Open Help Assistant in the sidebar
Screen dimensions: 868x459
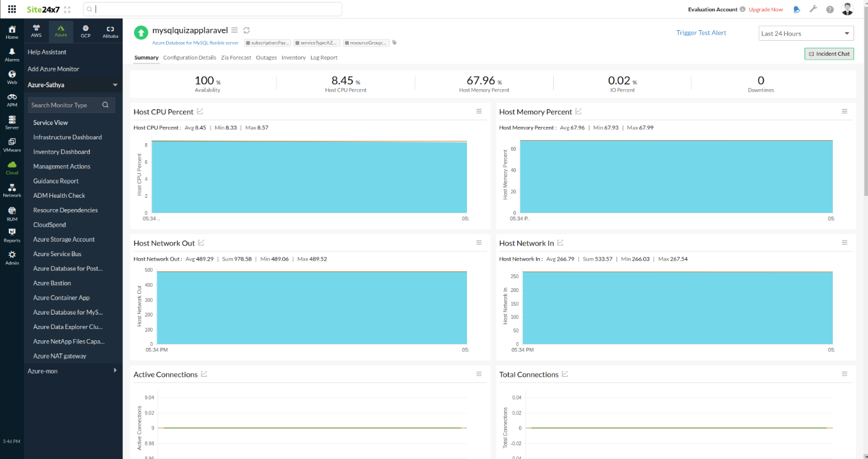[x=47, y=52]
